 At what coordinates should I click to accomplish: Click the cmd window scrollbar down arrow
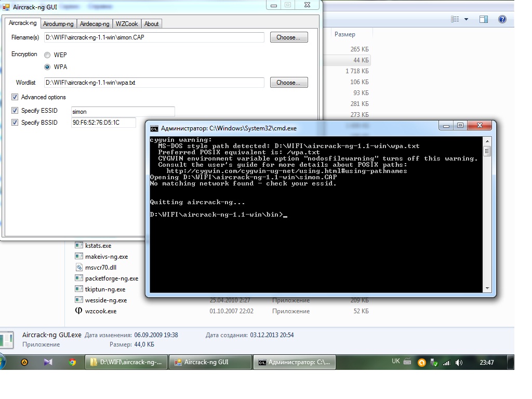pyautogui.click(x=487, y=288)
